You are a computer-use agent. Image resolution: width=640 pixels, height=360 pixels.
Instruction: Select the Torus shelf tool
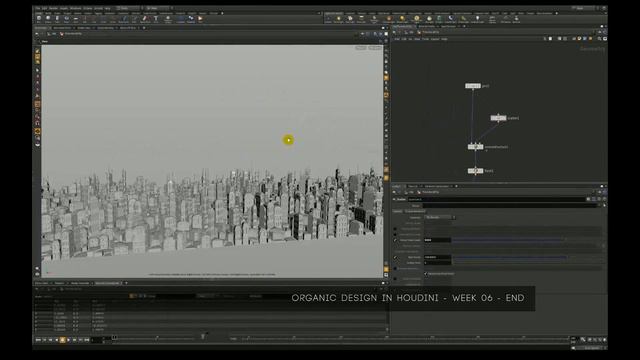point(66,19)
